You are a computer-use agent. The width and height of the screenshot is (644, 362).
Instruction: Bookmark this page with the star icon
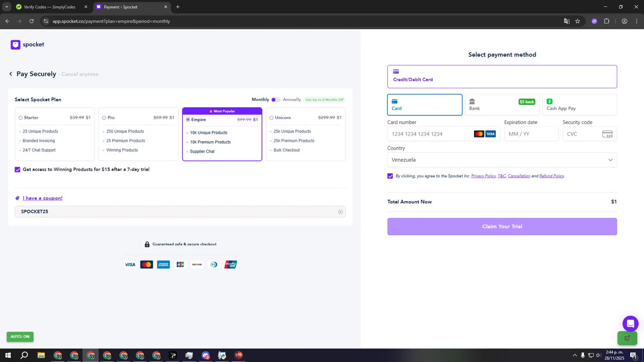(578, 21)
